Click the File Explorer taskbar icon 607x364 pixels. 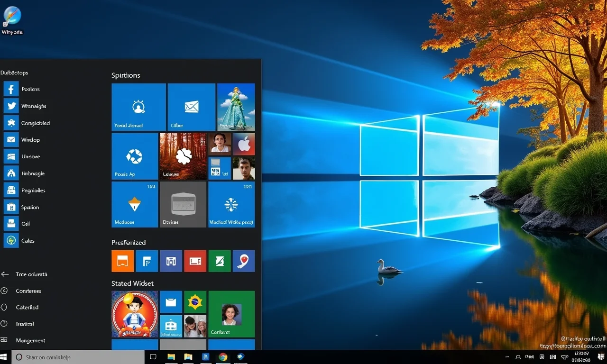pyautogui.click(x=171, y=357)
